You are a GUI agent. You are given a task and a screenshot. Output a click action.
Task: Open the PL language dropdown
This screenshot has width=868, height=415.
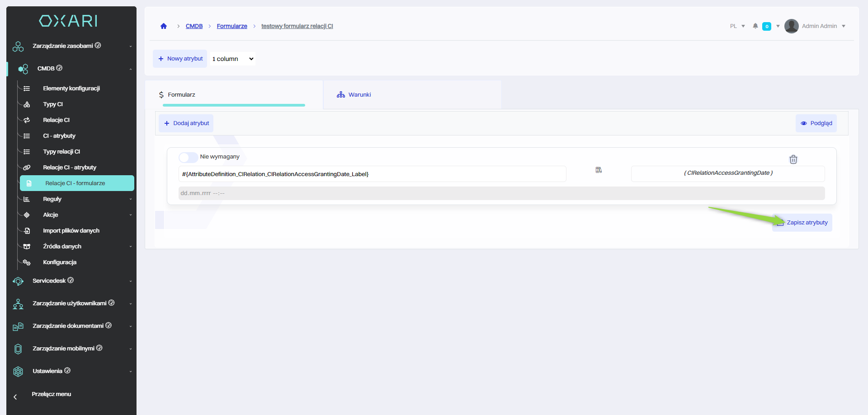(737, 26)
